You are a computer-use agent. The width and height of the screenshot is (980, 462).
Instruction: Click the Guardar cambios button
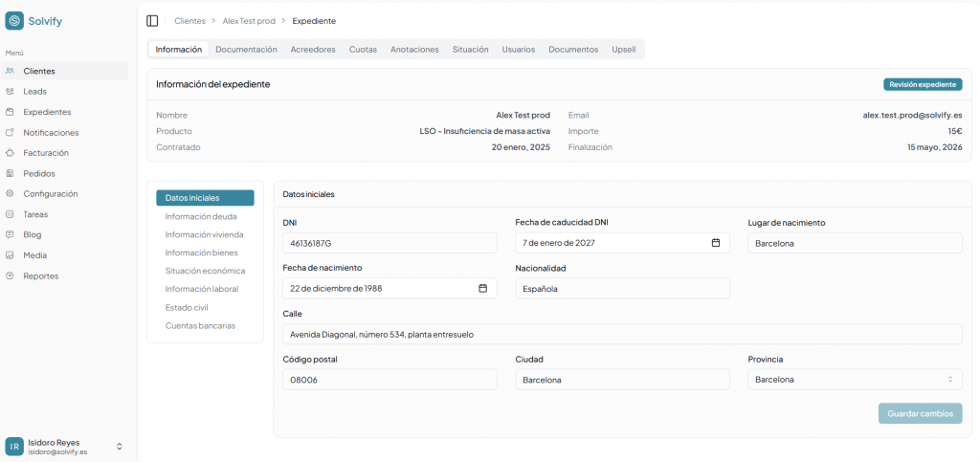(x=920, y=413)
